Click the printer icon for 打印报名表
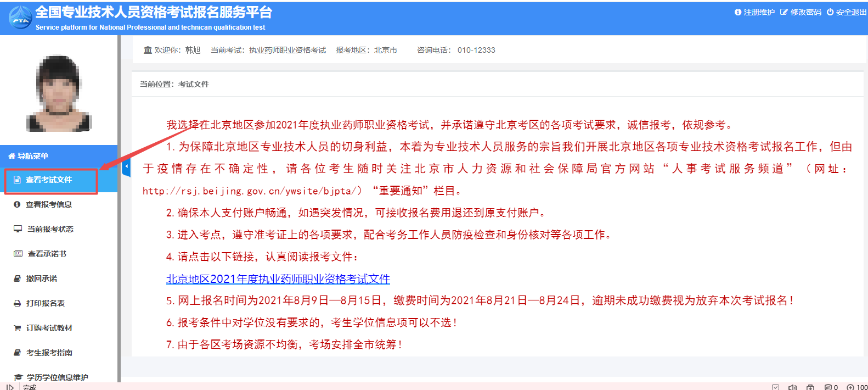The height and width of the screenshot is (390, 868). click(18, 303)
